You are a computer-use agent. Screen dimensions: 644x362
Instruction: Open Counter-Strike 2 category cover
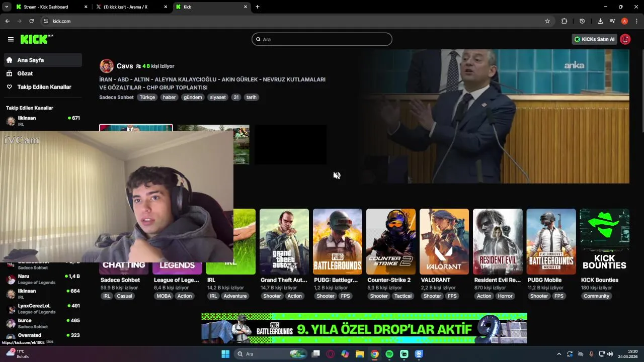(391, 241)
